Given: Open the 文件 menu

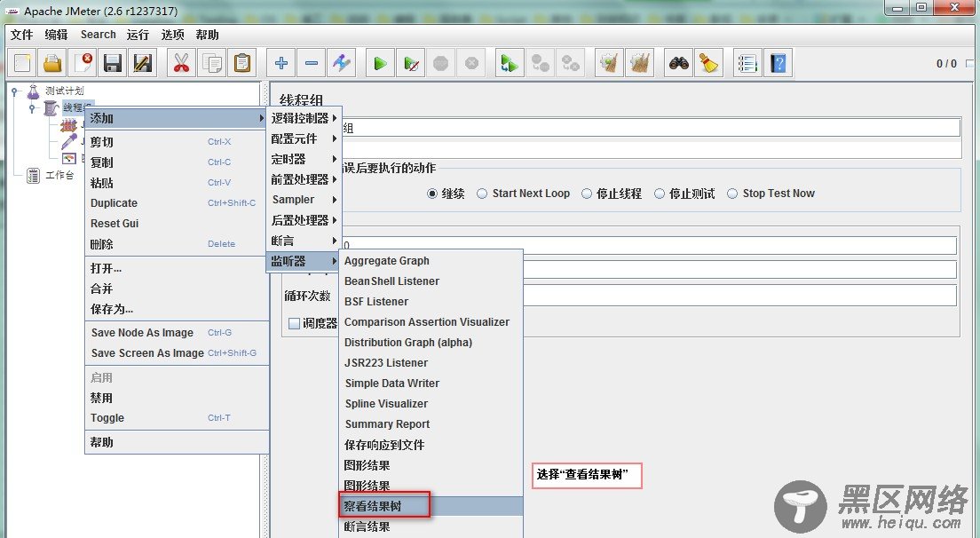Looking at the screenshot, I should pos(22,35).
